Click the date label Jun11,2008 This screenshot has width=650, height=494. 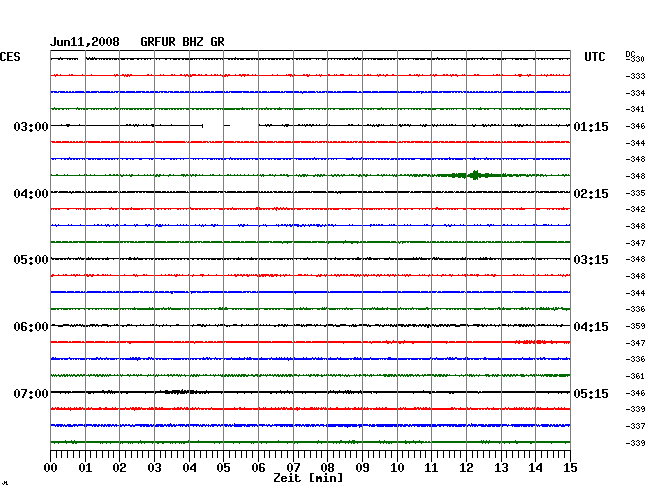[85, 42]
